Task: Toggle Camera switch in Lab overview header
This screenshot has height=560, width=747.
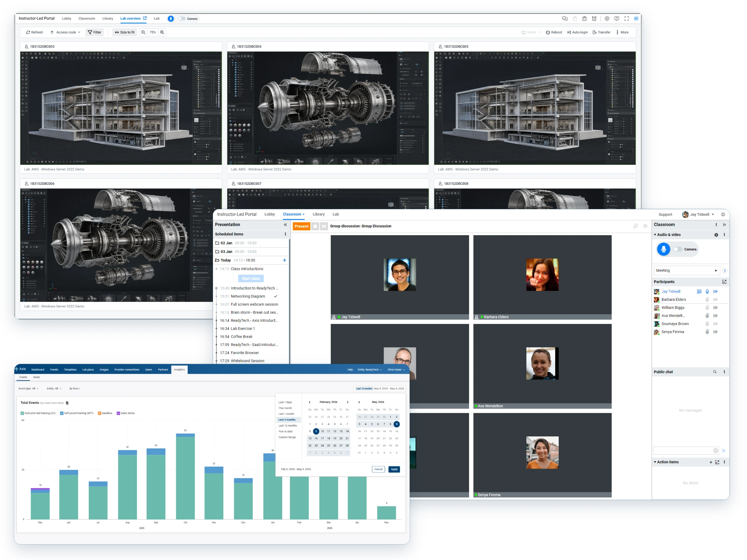Action: [x=182, y=19]
